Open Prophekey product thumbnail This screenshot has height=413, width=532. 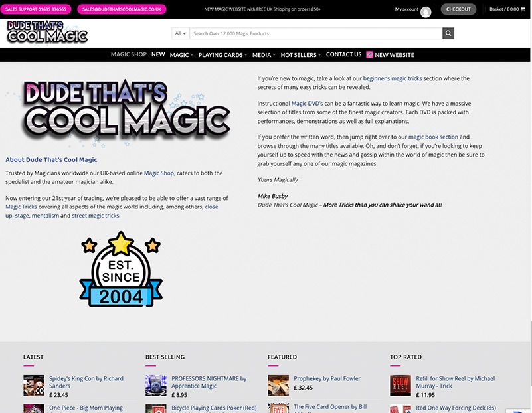coord(278,385)
